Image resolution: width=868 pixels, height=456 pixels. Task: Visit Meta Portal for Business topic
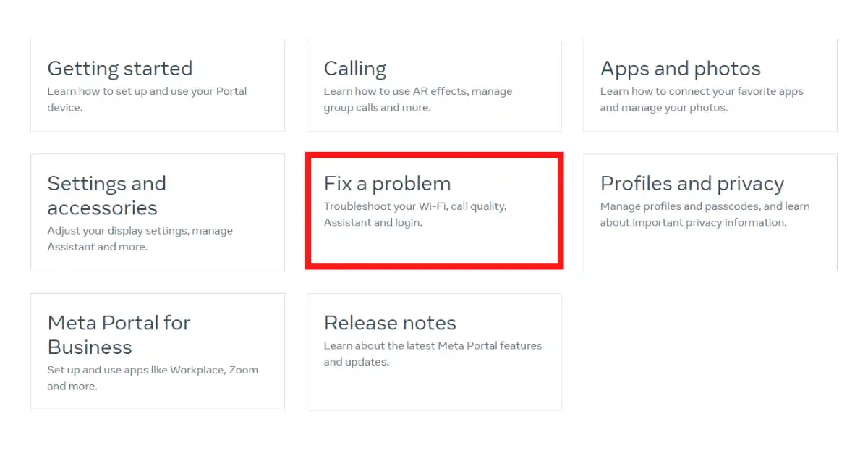(x=158, y=352)
